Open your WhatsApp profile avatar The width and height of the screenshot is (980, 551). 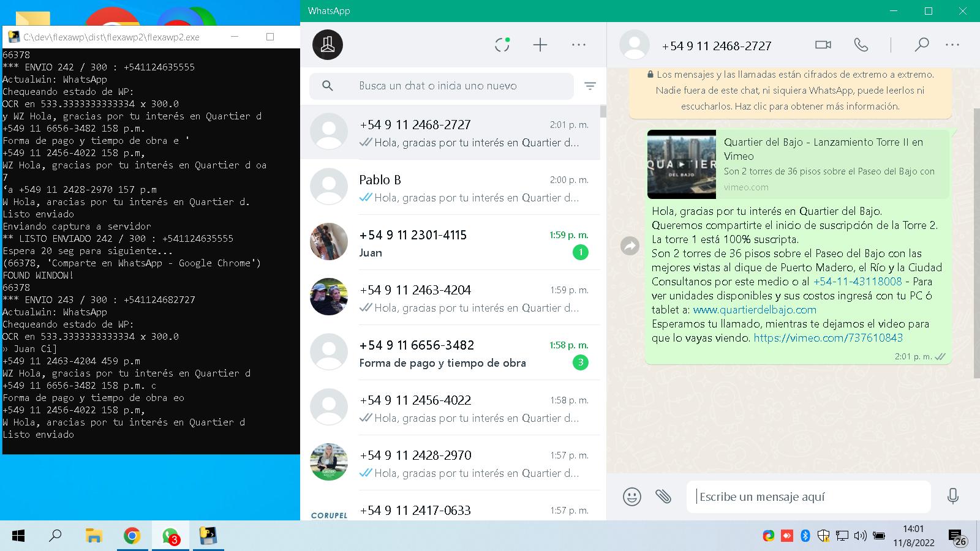[x=328, y=45]
